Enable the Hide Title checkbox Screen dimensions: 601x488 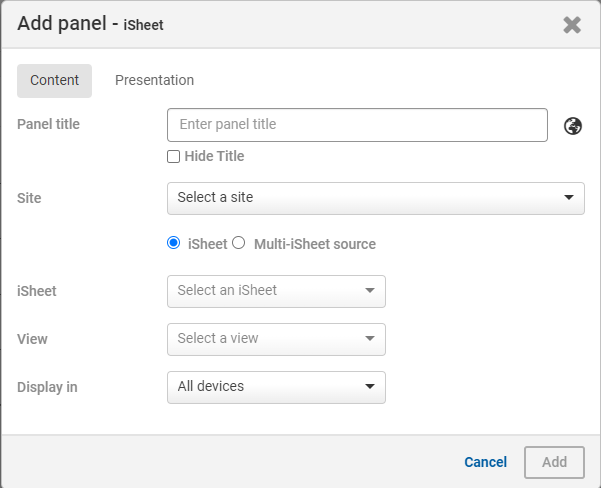point(174,157)
